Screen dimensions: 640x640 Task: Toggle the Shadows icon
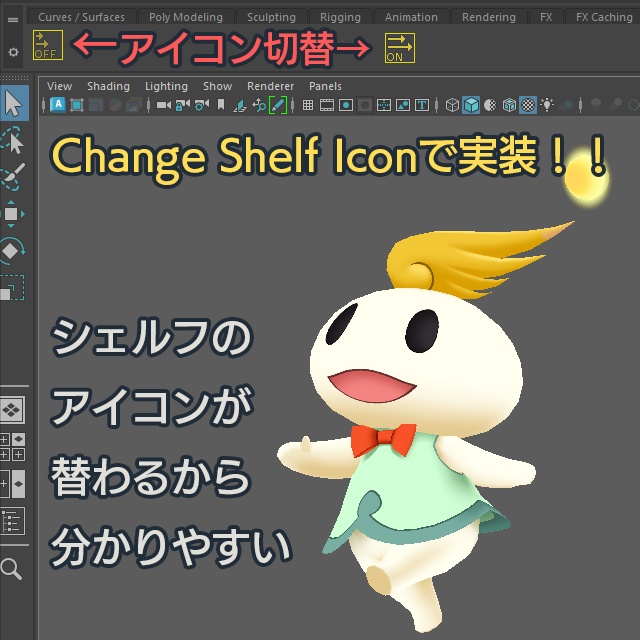[566, 105]
